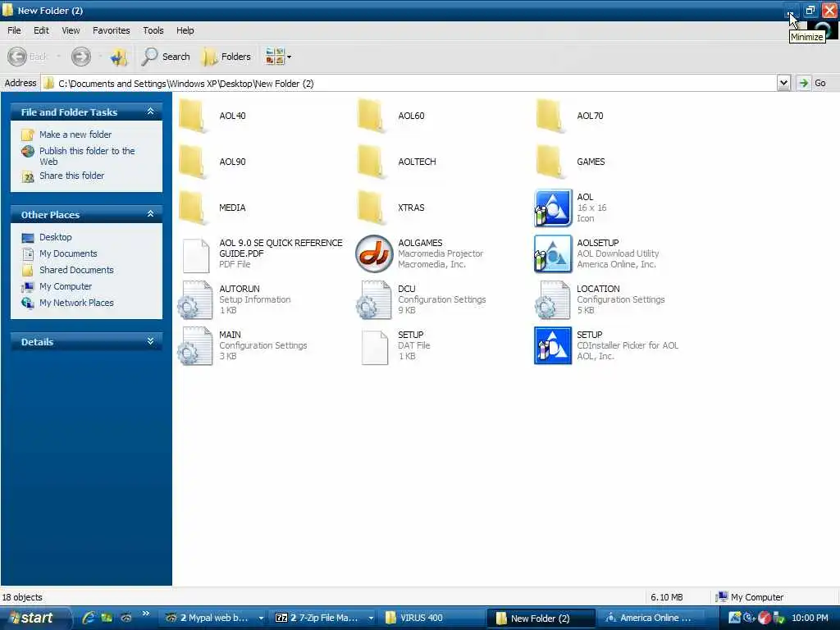Click the clock in system tray
This screenshot has width=840, height=630.
(x=810, y=619)
